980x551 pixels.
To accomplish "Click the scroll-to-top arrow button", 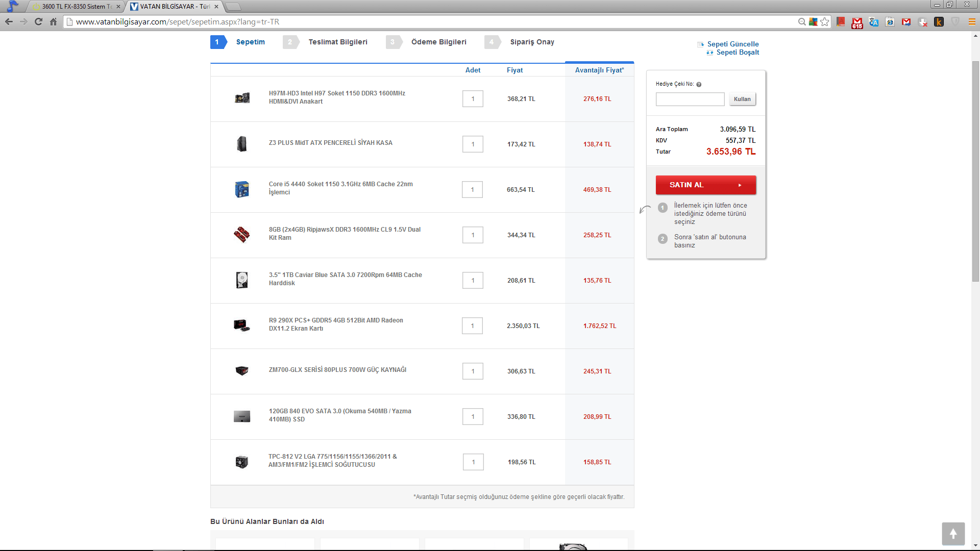I will (x=953, y=534).
